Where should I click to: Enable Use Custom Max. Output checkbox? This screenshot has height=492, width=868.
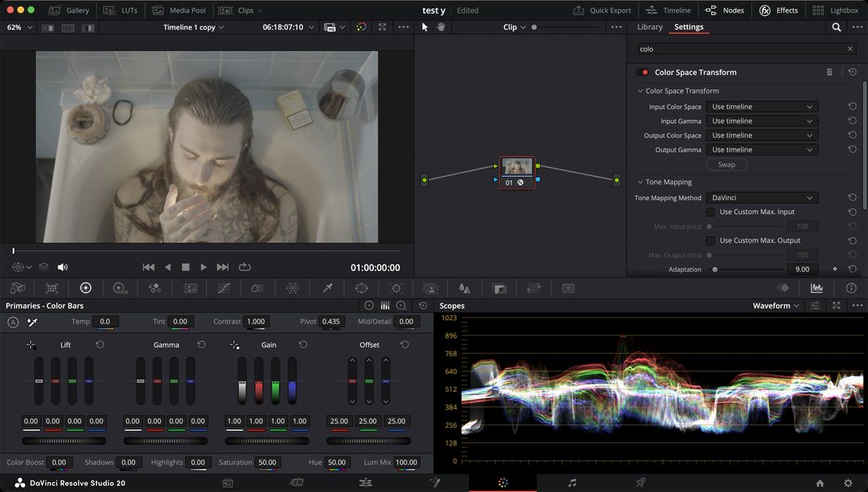710,240
